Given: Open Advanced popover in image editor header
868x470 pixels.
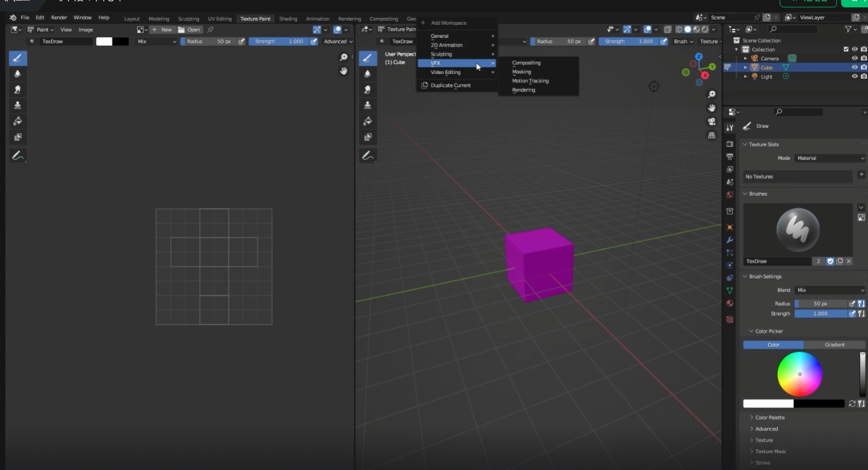Looking at the screenshot, I should click(337, 42).
